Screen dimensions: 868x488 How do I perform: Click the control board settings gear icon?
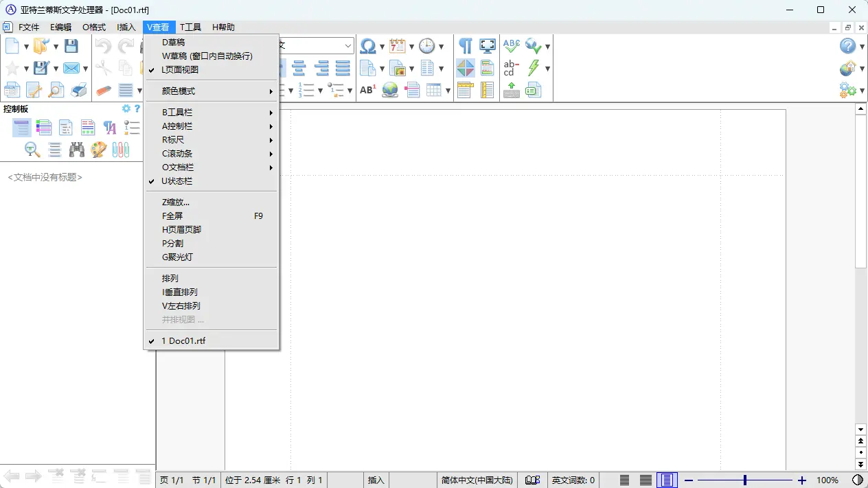coord(126,108)
